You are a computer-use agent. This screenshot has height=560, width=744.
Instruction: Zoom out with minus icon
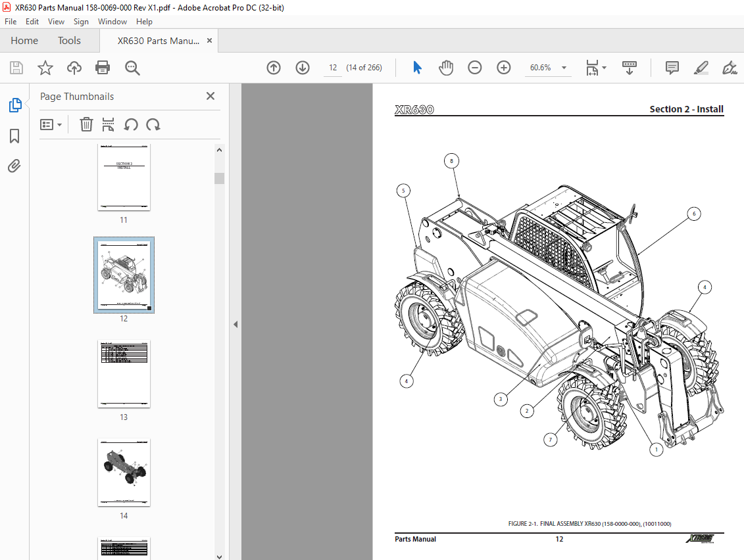(x=474, y=68)
